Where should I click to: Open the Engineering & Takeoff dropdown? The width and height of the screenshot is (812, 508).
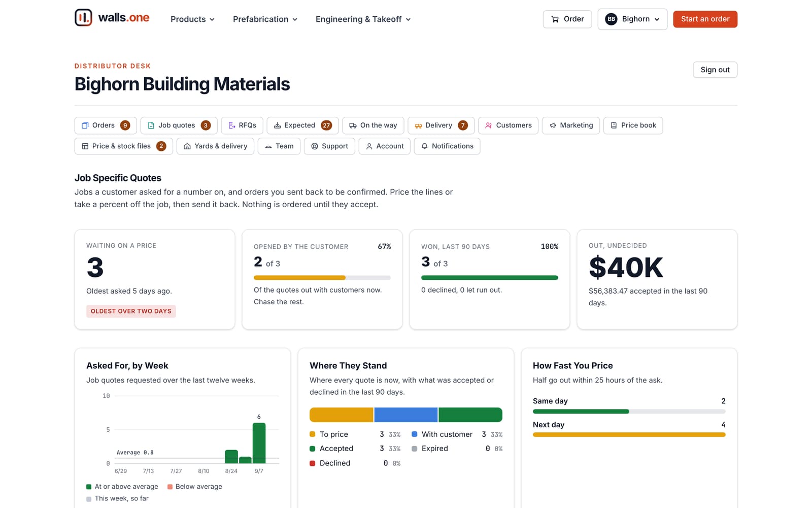click(363, 19)
